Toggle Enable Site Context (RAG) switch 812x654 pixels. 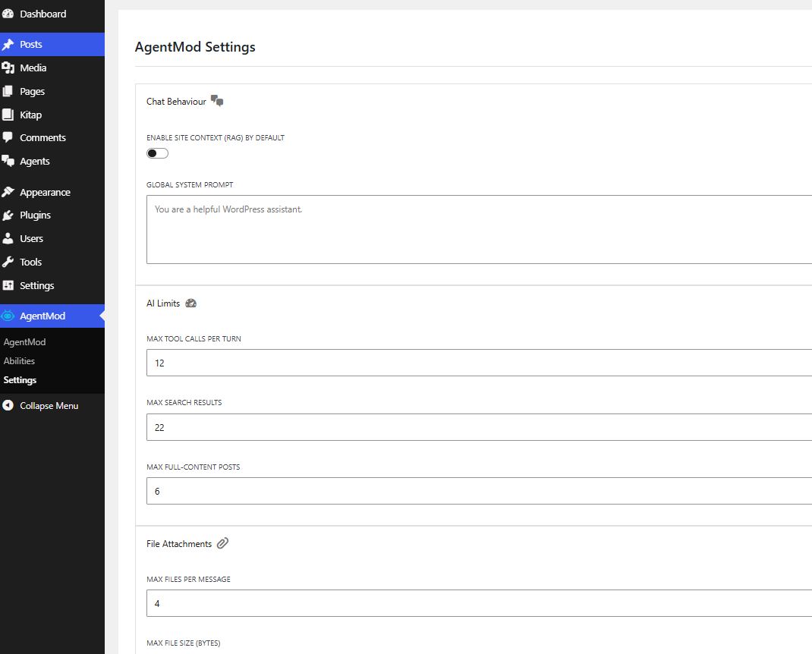click(157, 153)
